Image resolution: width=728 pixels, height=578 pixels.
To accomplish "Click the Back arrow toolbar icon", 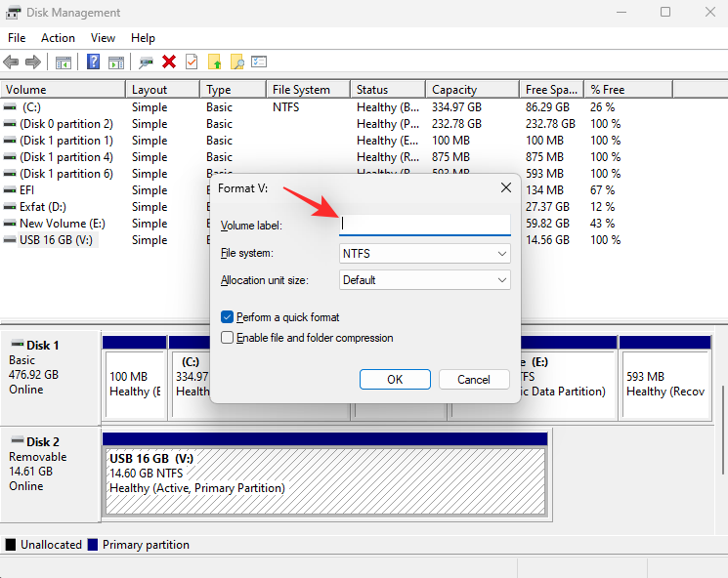I will [11, 62].
